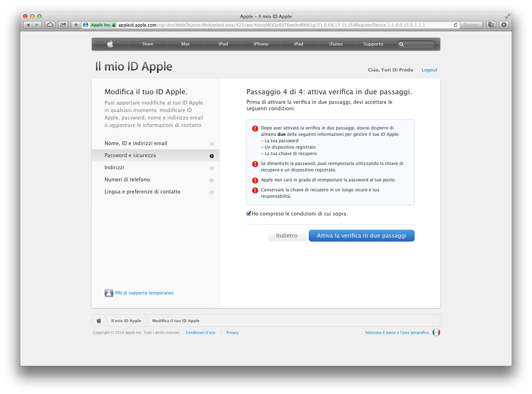Select Lingua e preferenze di contatto section
532x394 pixels.
155,192
